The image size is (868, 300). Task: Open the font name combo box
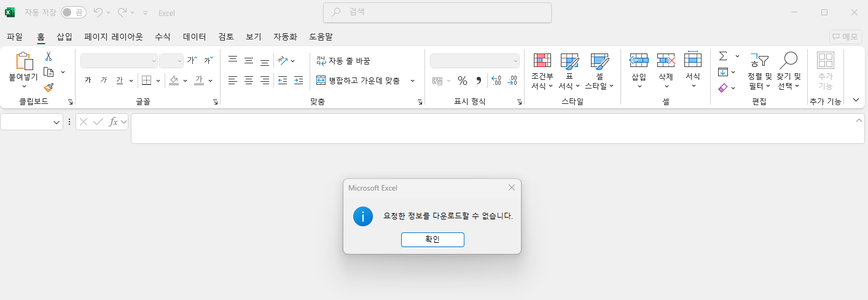point(119,60)
